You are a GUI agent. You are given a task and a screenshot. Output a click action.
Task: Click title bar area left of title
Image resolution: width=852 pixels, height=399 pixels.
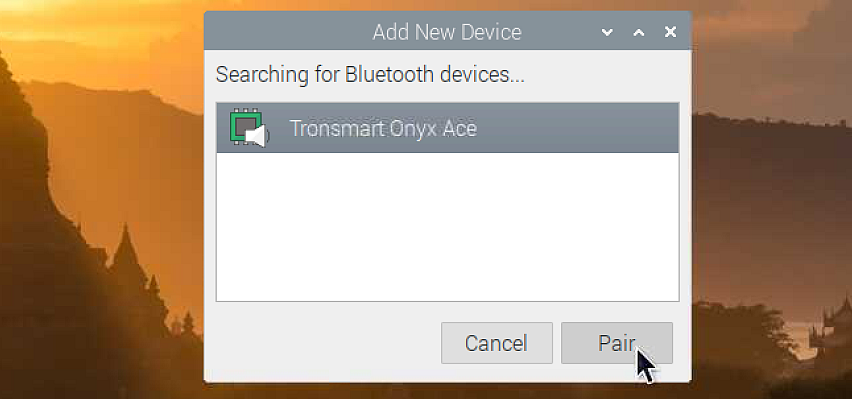pyautogui.click(x=288, y=32)
